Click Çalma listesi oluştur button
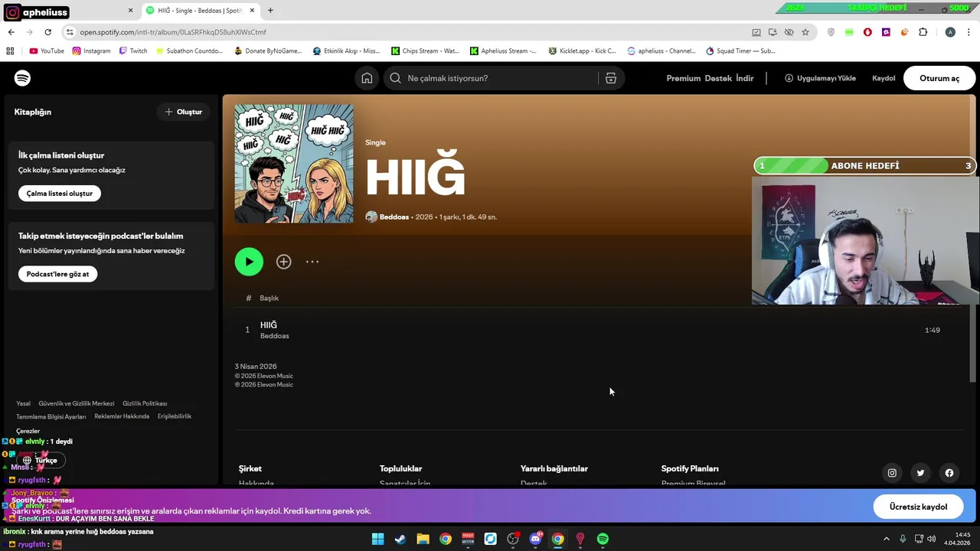 (60, 194)
